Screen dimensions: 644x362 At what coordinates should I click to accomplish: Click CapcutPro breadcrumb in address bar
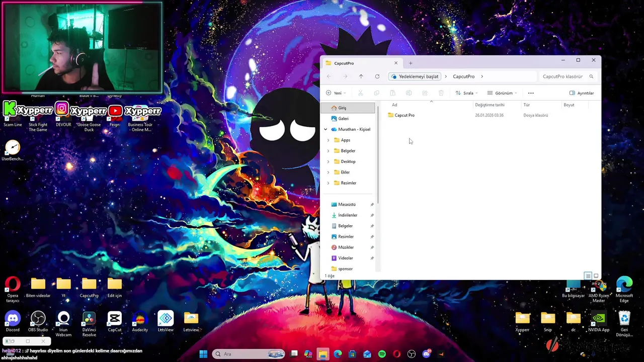tap(463, 76)
